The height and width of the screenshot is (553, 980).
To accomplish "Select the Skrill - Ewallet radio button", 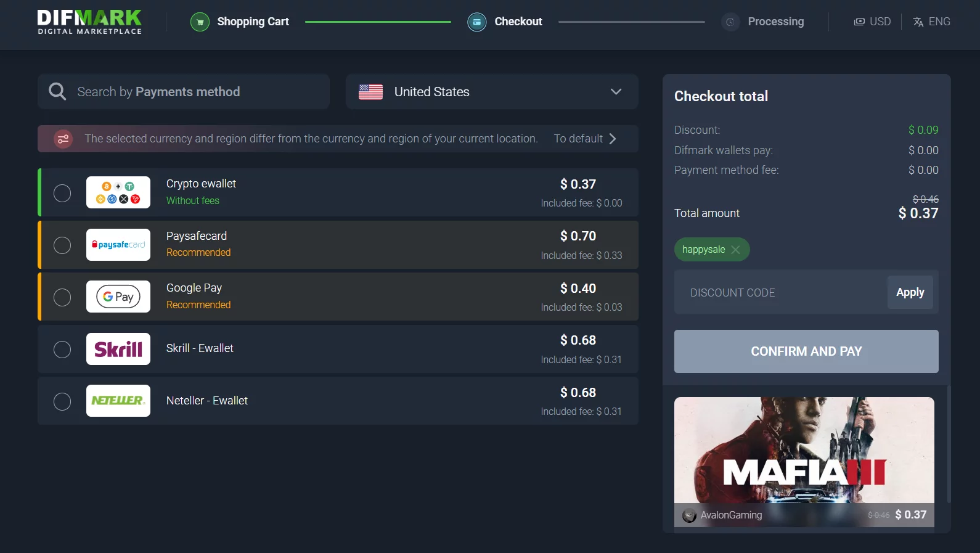I will coord(62,350).
